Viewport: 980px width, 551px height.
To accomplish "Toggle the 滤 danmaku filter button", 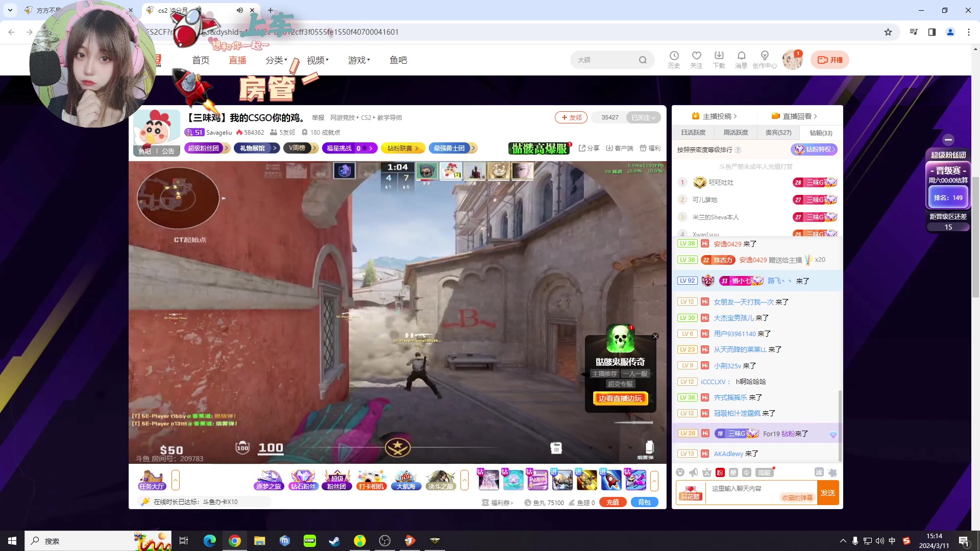I will (819, 472).
